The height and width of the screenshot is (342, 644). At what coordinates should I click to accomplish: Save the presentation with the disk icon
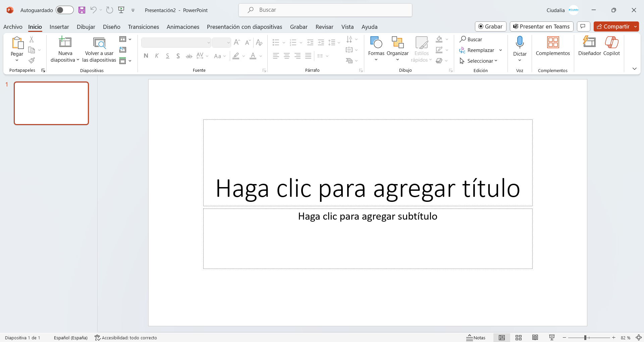(x=82, y=10)
